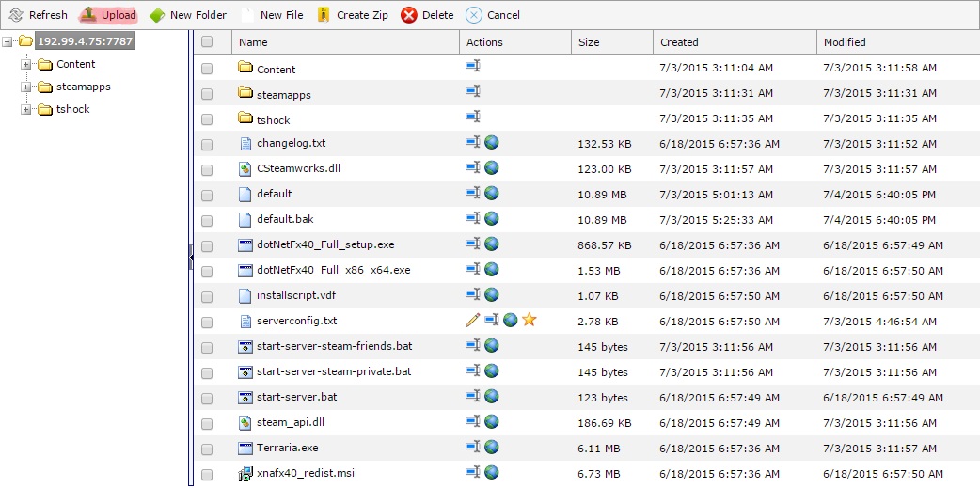Click the rename icon for steam_api.dll

(x=473, y=421)
